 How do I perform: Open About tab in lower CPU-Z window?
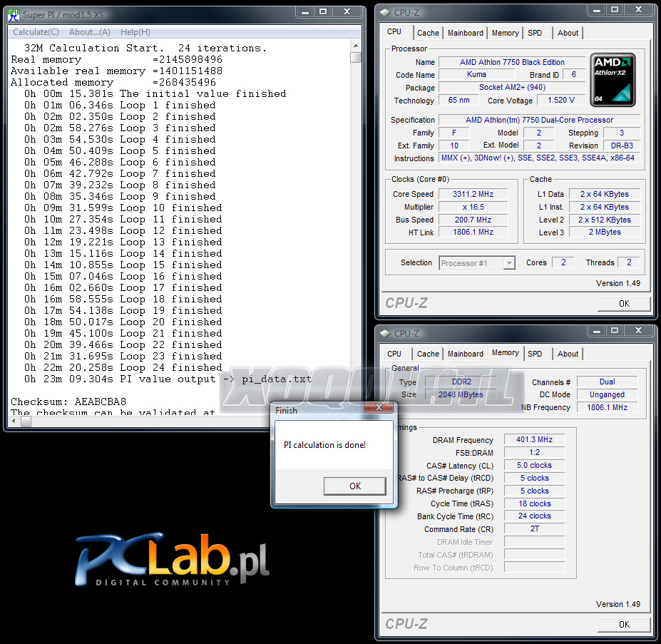[568, 354]
